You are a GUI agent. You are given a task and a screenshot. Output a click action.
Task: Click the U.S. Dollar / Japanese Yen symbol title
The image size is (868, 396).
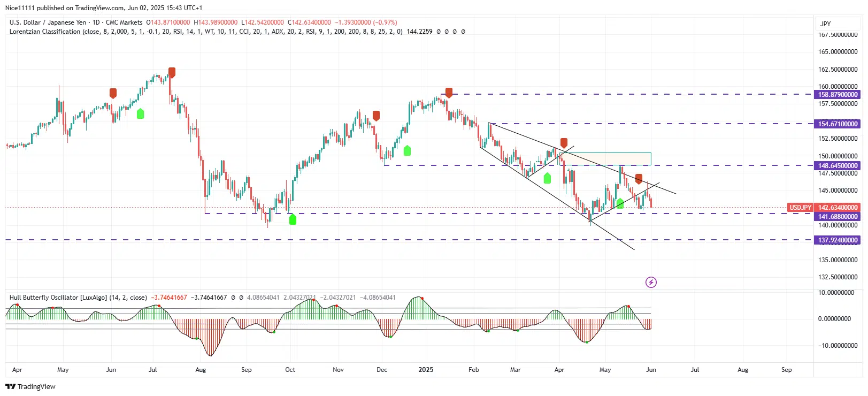48,22
